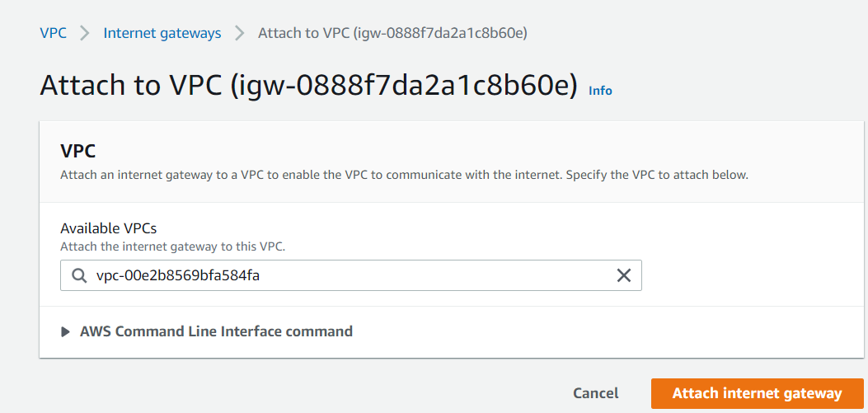Open the Internet gateways breadcrumb link
The height and width of the screenshot is (413, 868).
click(x=162, y=34)
